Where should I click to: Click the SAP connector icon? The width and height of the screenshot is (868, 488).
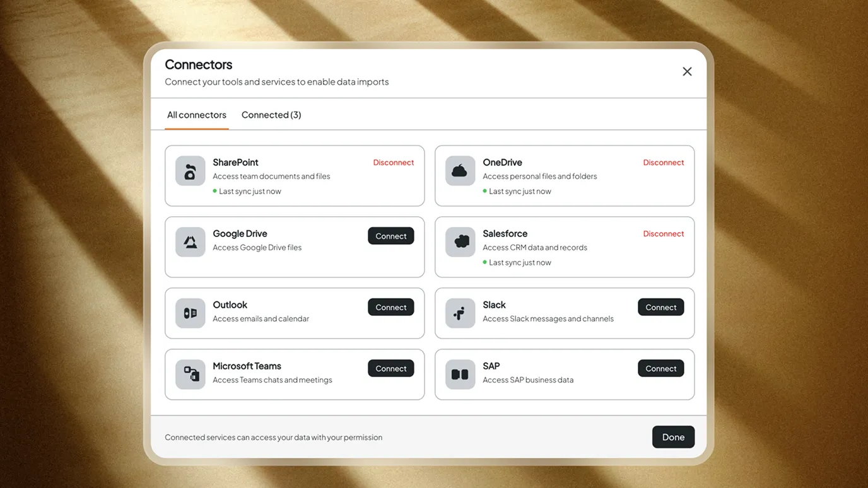[460, 375]
